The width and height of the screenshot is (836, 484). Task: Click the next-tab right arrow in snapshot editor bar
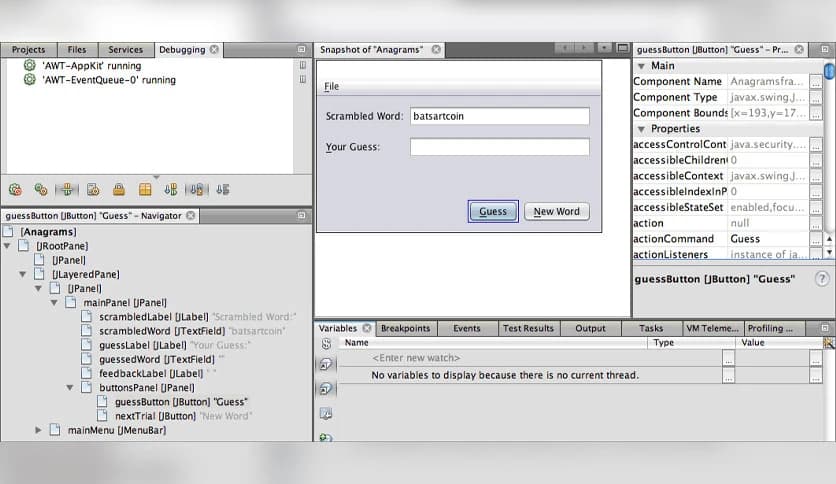(584, 48)
